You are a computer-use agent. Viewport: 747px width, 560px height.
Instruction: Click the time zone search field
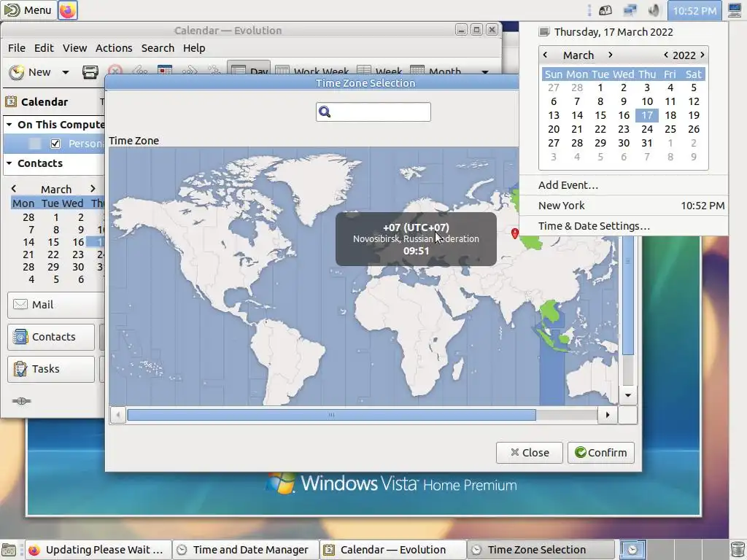[x=373, y=112]
